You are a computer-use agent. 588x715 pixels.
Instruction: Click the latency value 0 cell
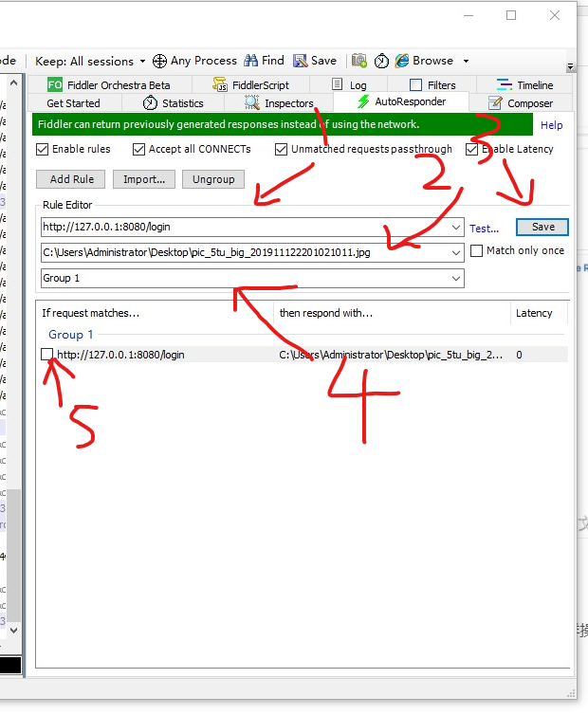[x=519, y=355]
